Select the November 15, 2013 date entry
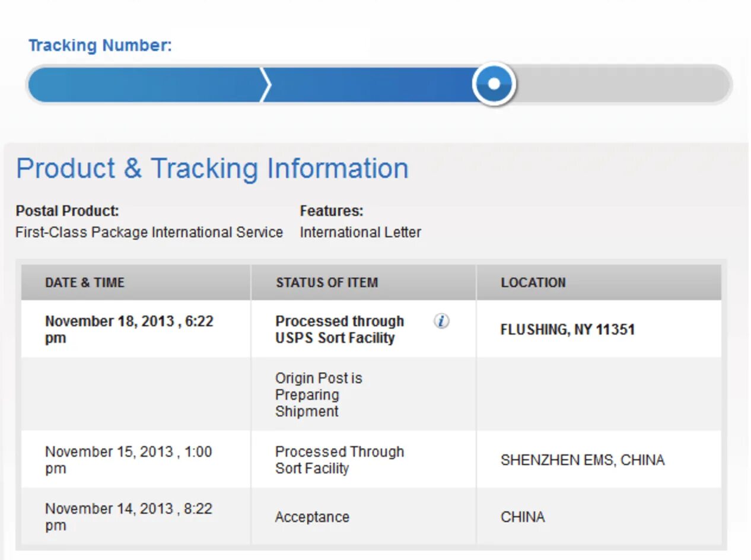751x560 pixels. pyautogui.click(x=128, y=460)
